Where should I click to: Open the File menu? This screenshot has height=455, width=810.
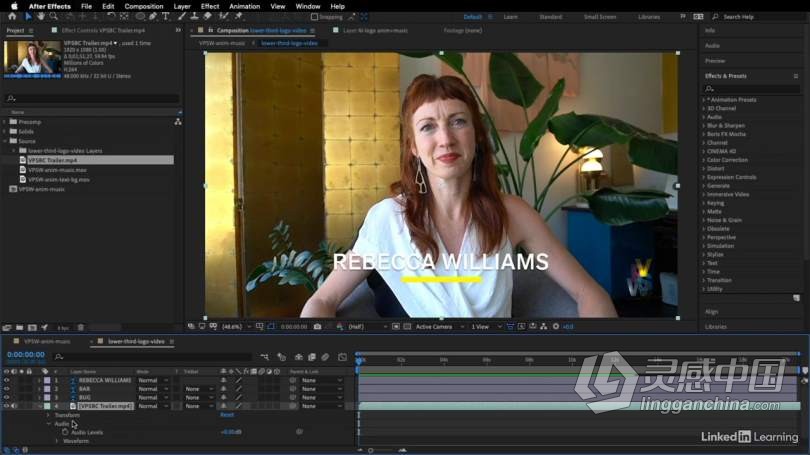(x=86, y=6)
